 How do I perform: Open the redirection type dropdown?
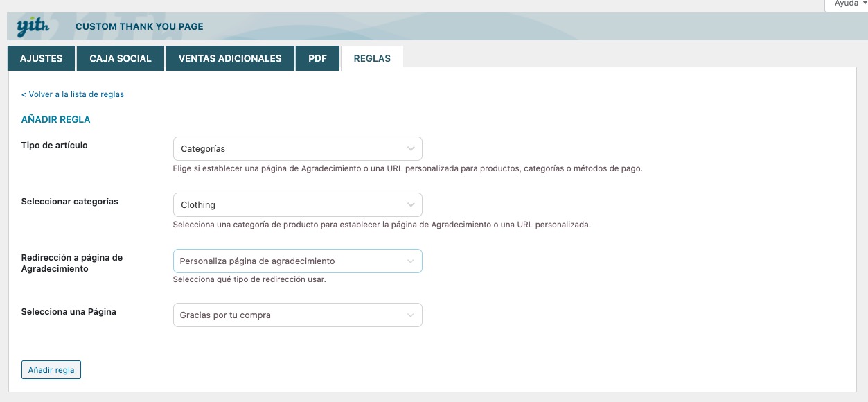click(x=296, y=261)
